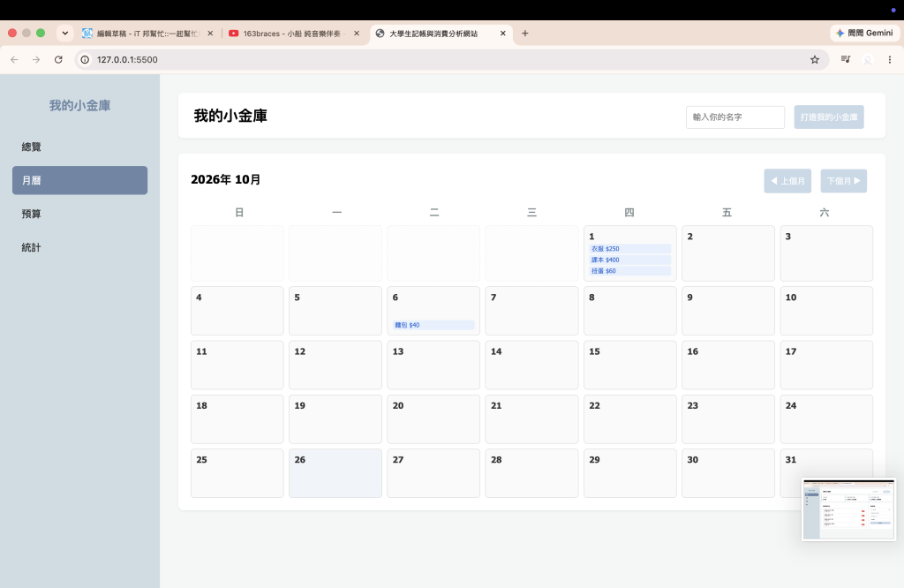Select calendar day 27

tap(433, 473)
